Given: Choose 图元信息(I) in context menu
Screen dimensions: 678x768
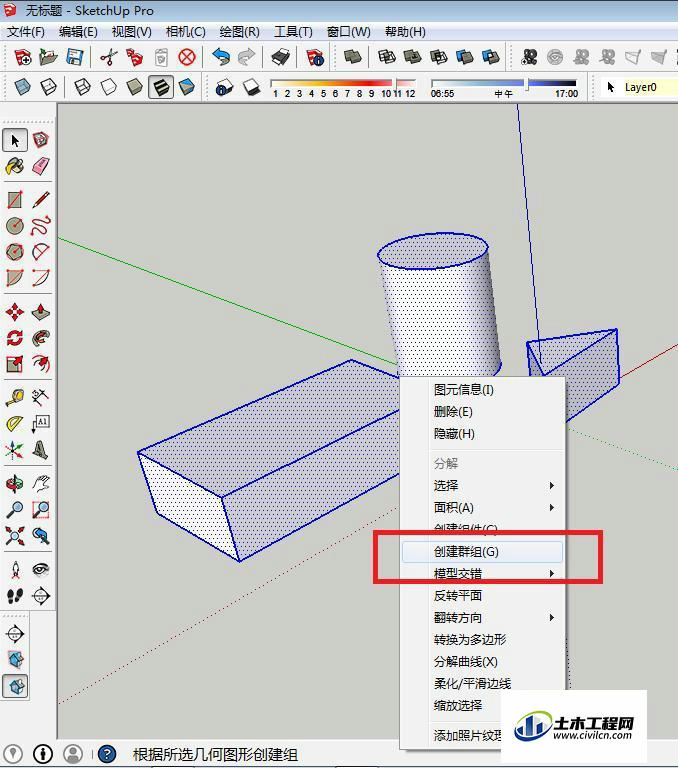Looking at the screenshot, I should (483, 390).
